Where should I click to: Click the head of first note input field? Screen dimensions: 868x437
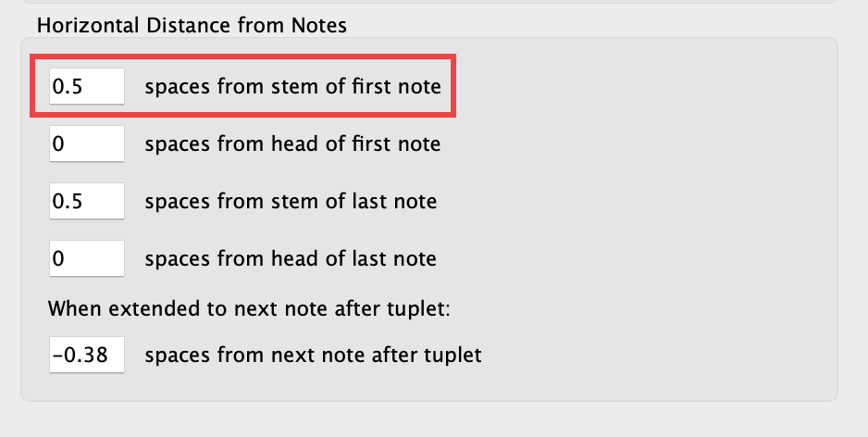pyautogui.click(x=86, y=144)
